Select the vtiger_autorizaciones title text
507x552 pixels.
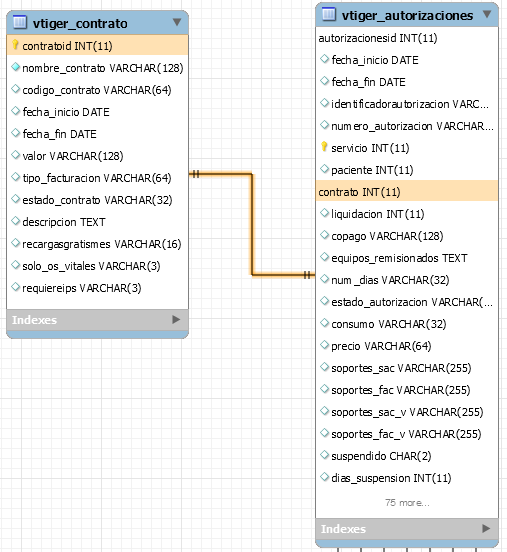coord(407,15)
